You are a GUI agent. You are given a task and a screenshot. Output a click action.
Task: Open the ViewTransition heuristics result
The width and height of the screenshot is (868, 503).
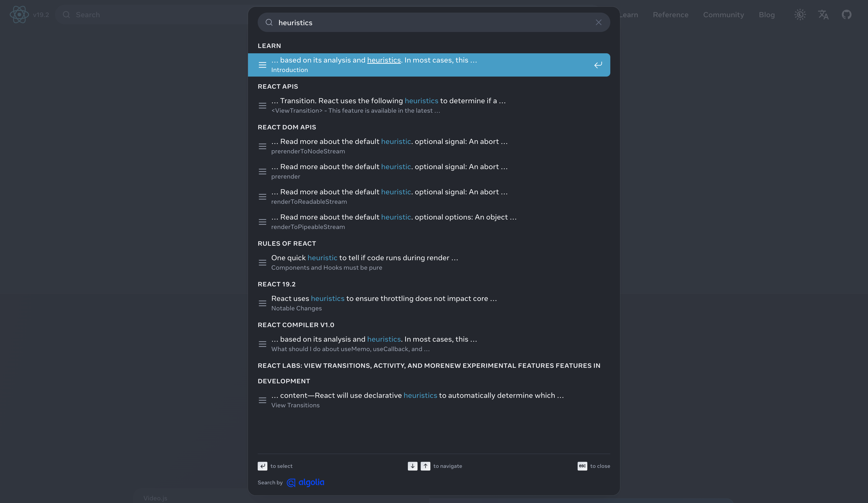(x=388, y=105)
